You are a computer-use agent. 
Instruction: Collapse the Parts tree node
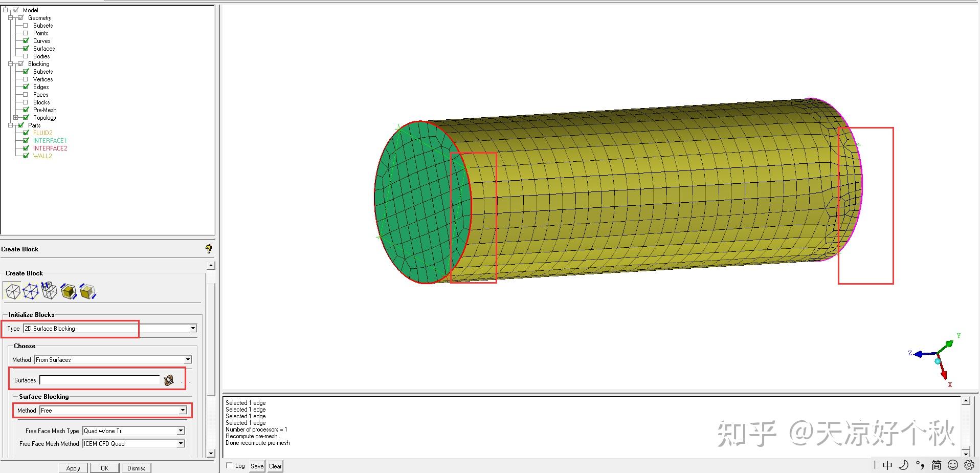click(x=10, y=125)
